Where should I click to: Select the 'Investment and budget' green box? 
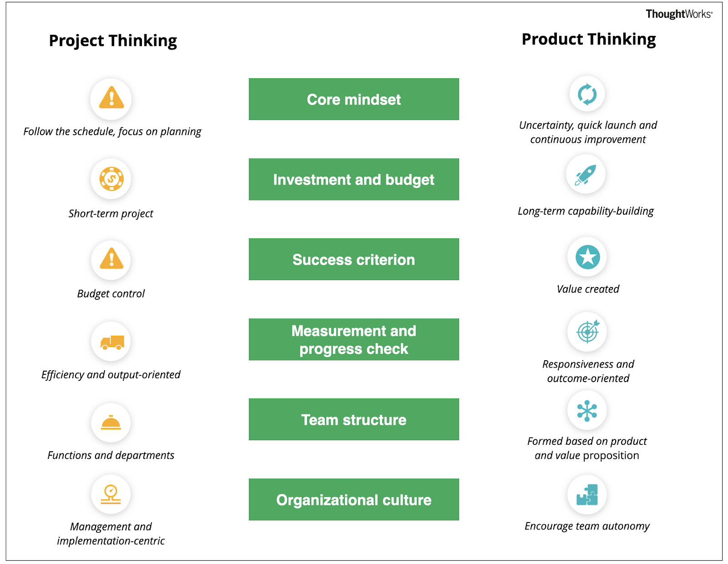354,179
